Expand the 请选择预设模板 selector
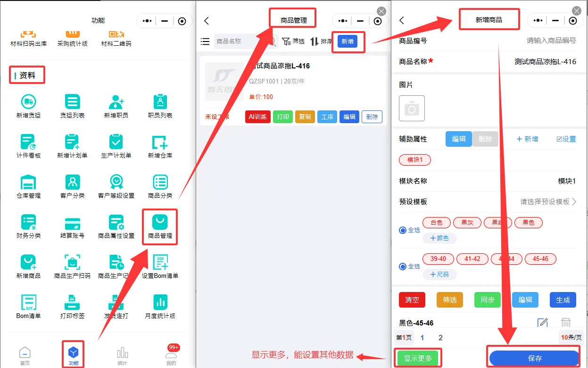Image resolution: width=588 pixels, height=368 pixels. click(548, 202)
